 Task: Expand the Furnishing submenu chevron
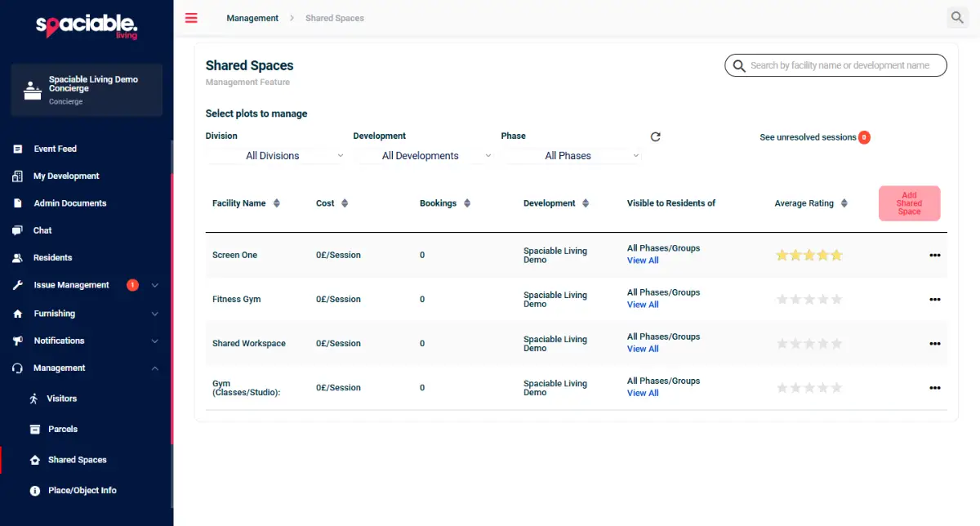click(155, 314)
